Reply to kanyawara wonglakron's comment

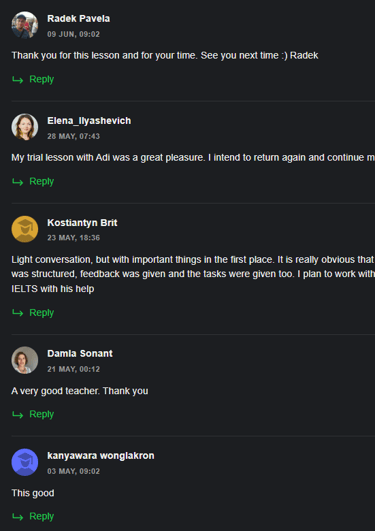pyautogui.click(x=42, y=516)
